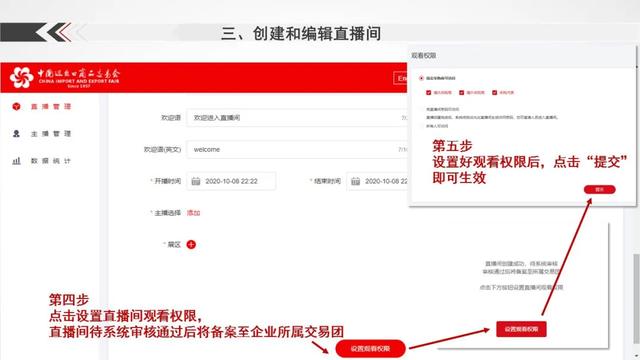Click the Canton Fair flower logo

21,77
